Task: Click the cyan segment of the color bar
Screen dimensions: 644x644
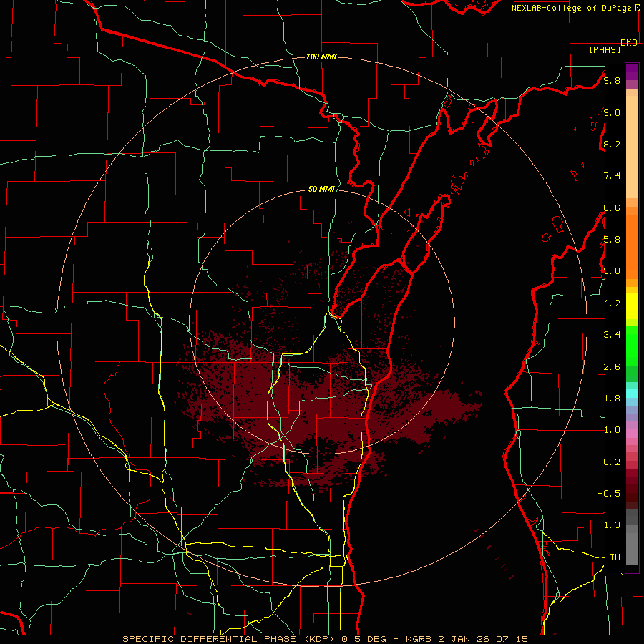Action: click(632, 394)
